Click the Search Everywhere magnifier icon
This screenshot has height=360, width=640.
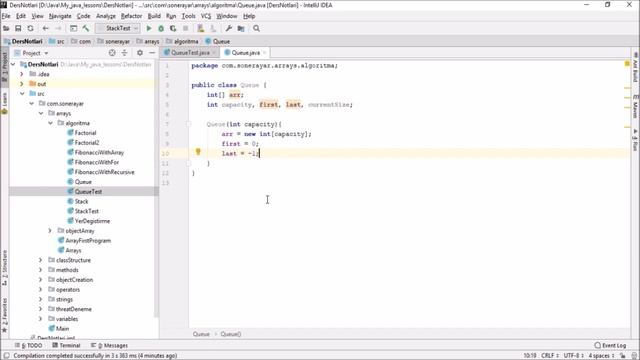256,29
